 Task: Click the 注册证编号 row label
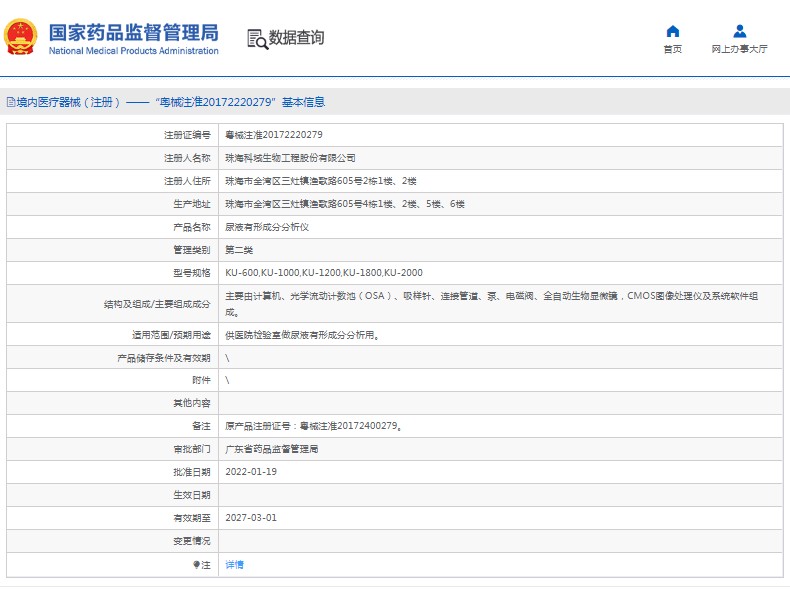click(x=187, y=135)
